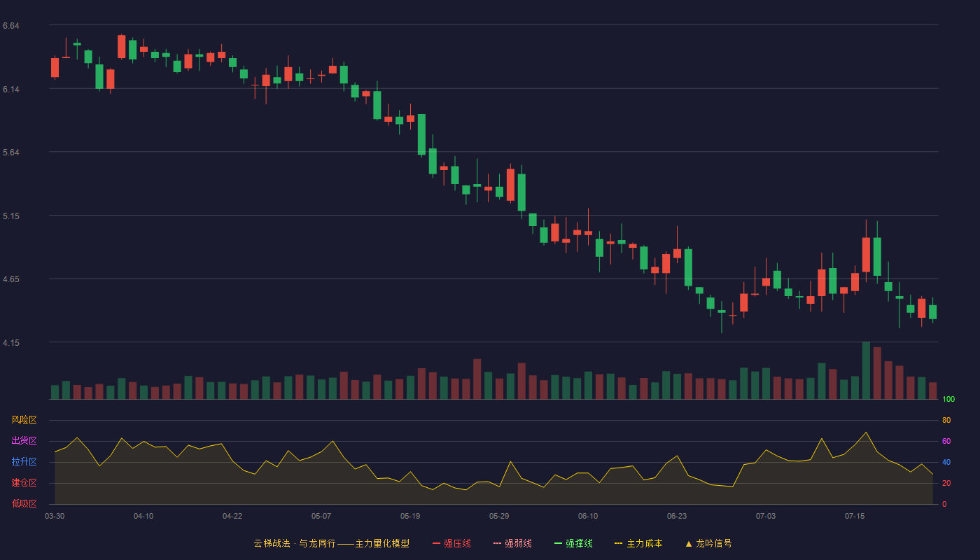Click the 03-30 date label

tap(55, 516)
